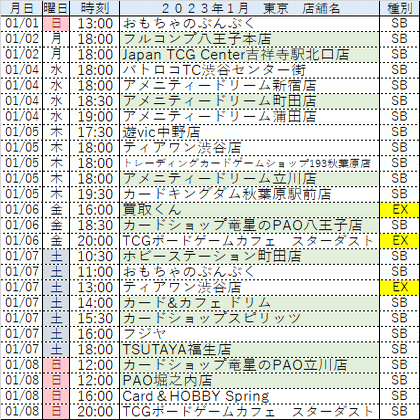Image resolution: width=420 pixels, height=420 pixels.
Task: Select 12:00 time in PAO堀之内店 row
Action: (94, 380)
